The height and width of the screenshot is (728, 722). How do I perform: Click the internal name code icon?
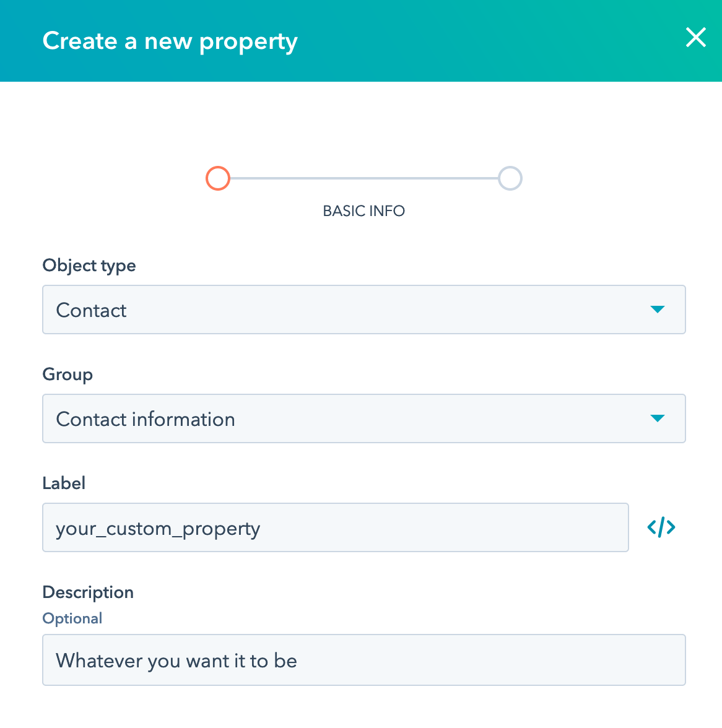coord(661,527)
